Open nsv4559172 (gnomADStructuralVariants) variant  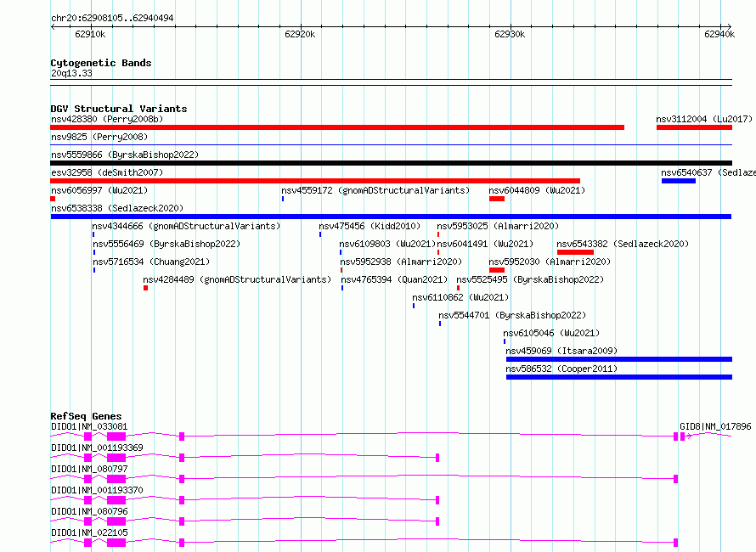pyautogui.click(x=375, y=190)
